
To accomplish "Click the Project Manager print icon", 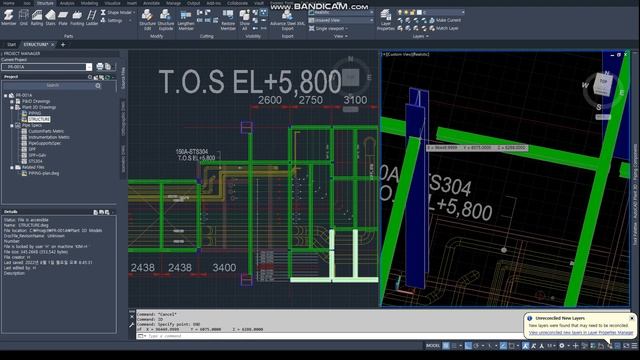I will (x=100, y=67).
